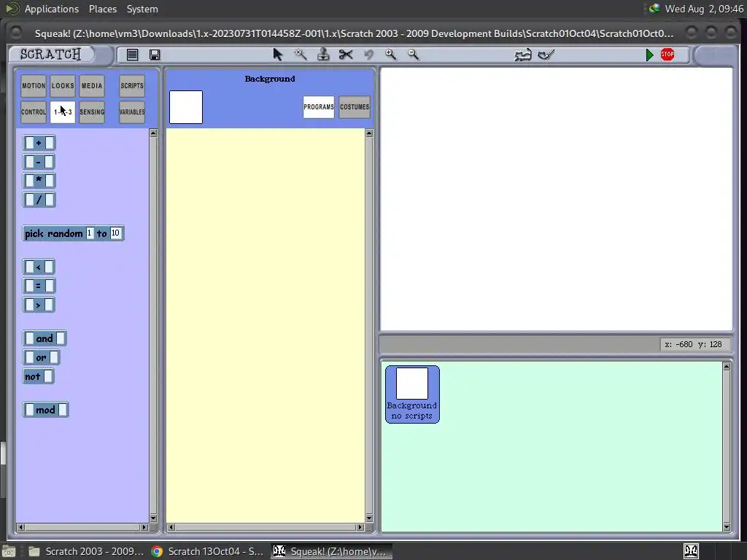
Task: Select the zoom in magnifier tool
Action: [x=391, y=55]
